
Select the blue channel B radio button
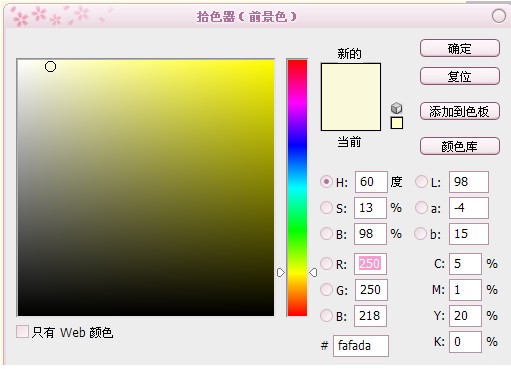326,315
